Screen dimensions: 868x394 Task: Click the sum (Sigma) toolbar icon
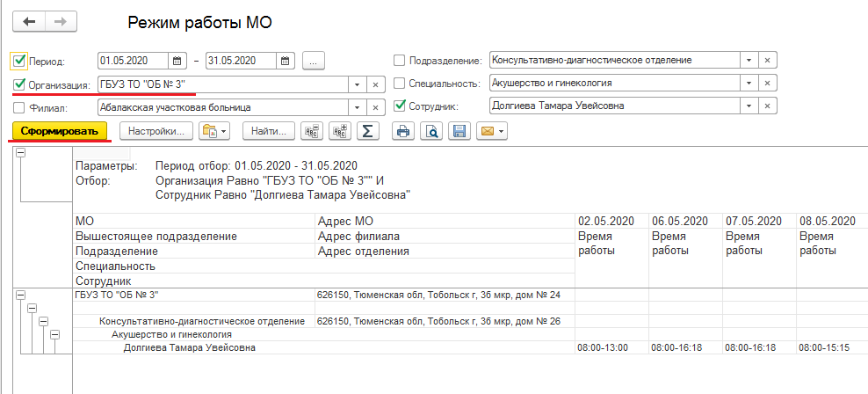(x=369, y=131)
